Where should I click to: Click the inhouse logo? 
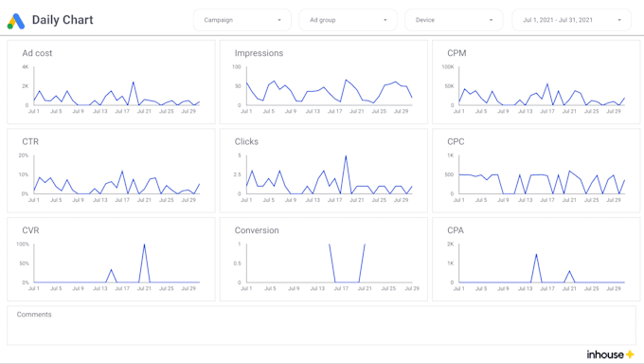[x=610, y=355]
